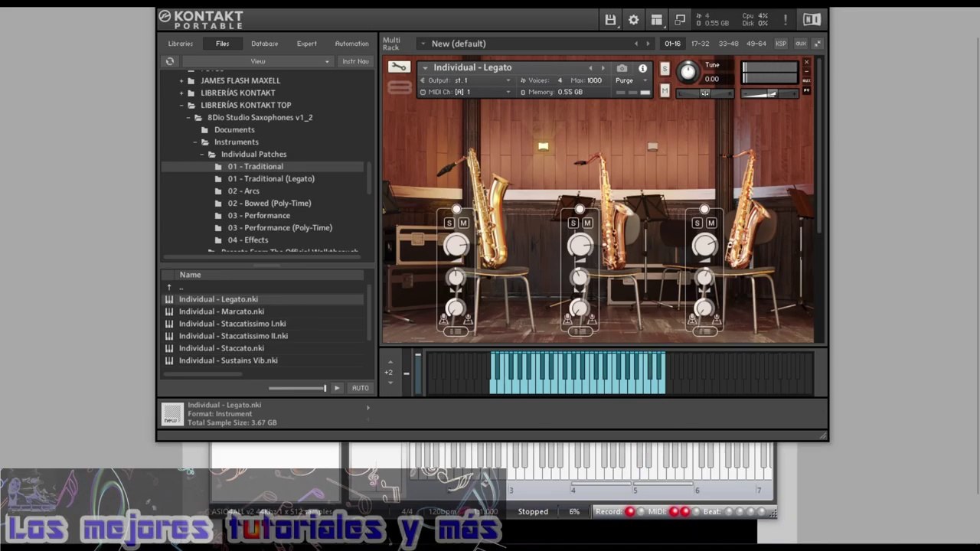The height and width of the screenshot is (551, 980).
Task: Toggle KSP multi script button
Action: (781, 44)
